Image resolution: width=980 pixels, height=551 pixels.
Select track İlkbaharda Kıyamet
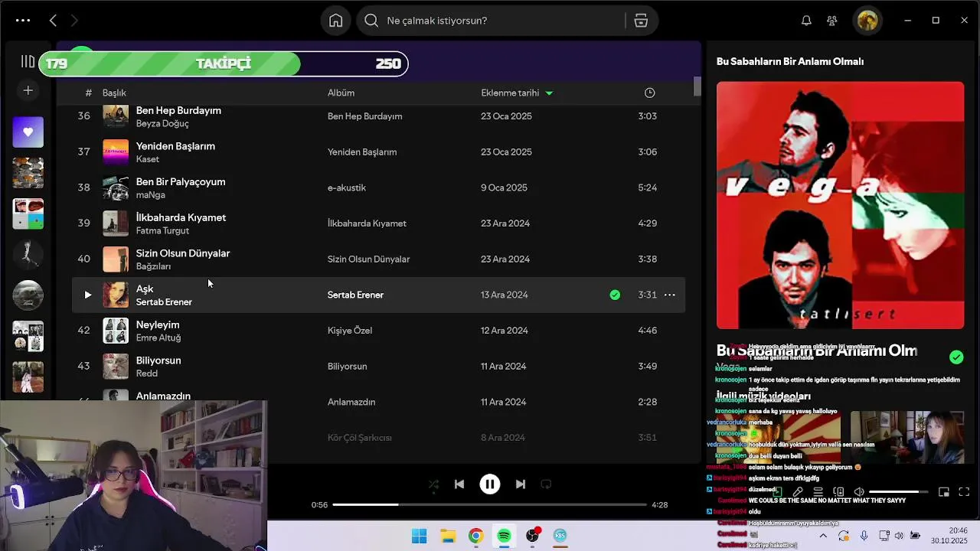[x=181, y=217]
